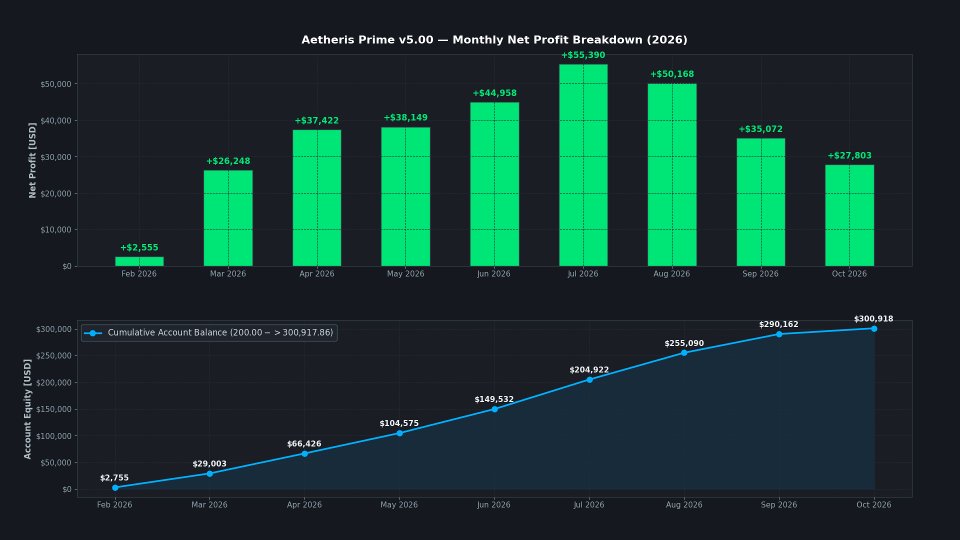
Task: Click the +$55,390 bar label
Action: click(583, 55)
